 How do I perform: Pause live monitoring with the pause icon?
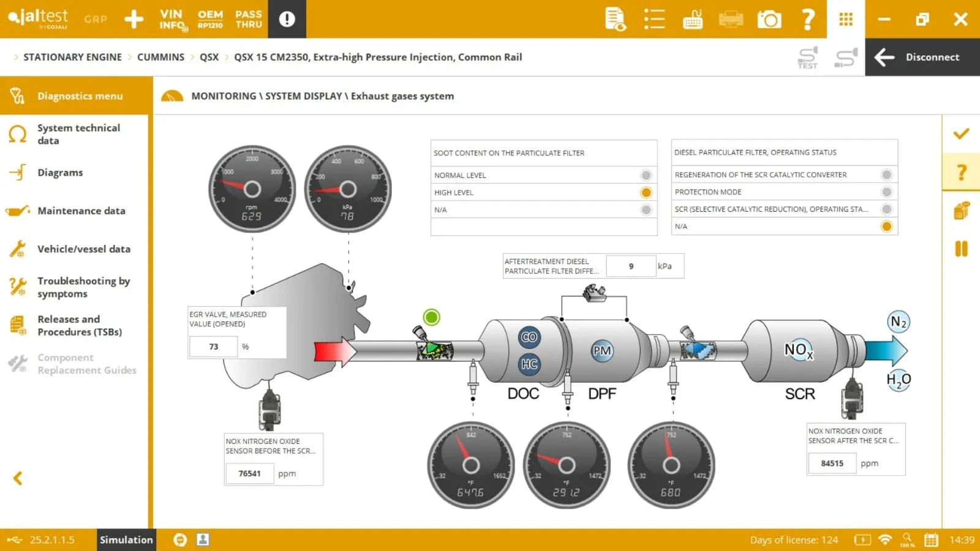click(961, 247)
